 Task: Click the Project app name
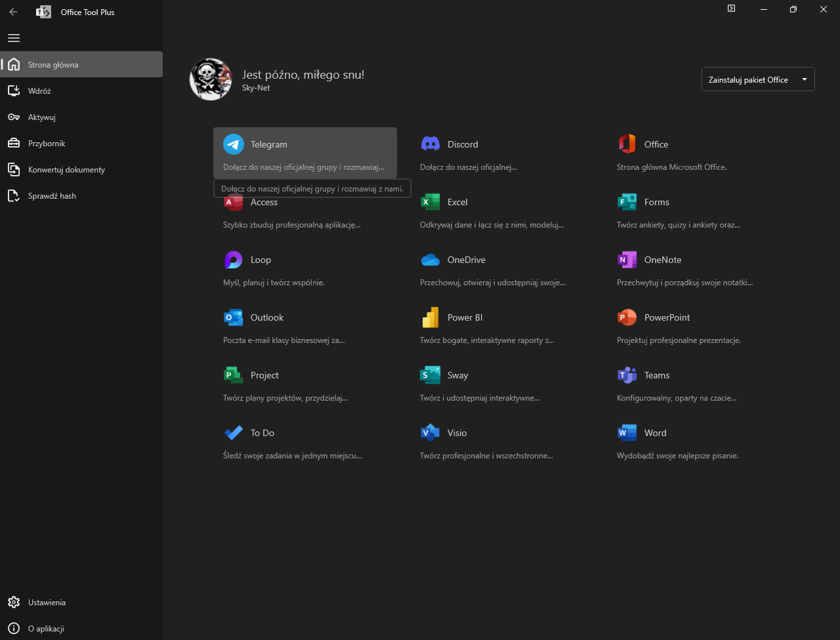[264, 375]
